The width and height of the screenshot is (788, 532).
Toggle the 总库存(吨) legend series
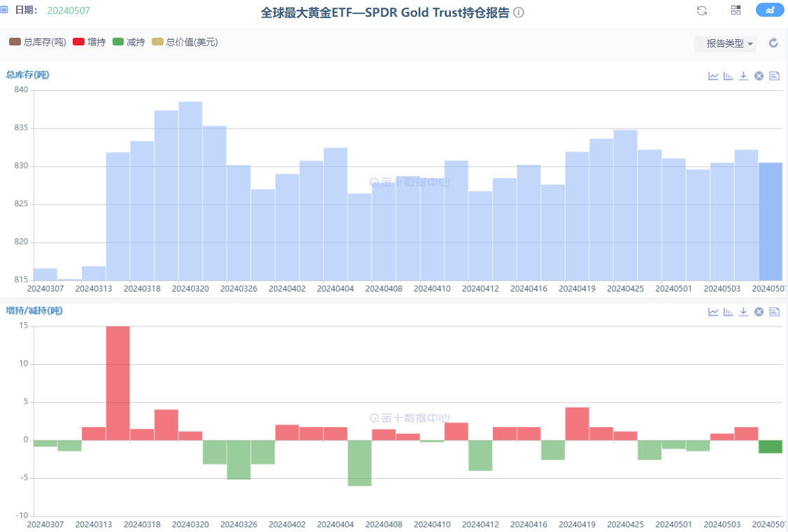pos(38,42)
